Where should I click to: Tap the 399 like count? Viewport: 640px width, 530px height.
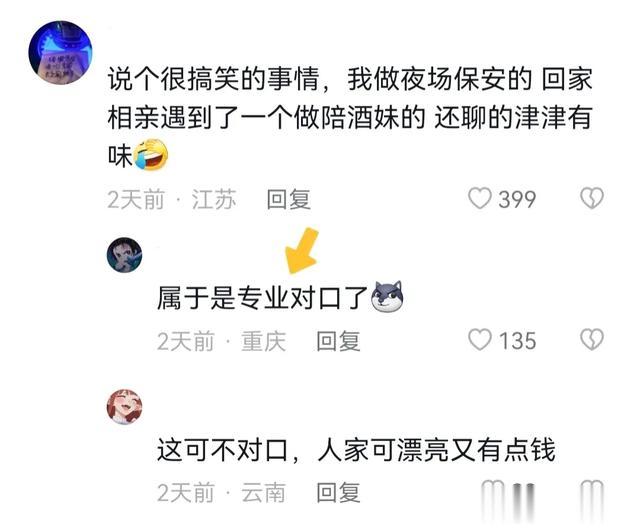[x=517, y=199]
